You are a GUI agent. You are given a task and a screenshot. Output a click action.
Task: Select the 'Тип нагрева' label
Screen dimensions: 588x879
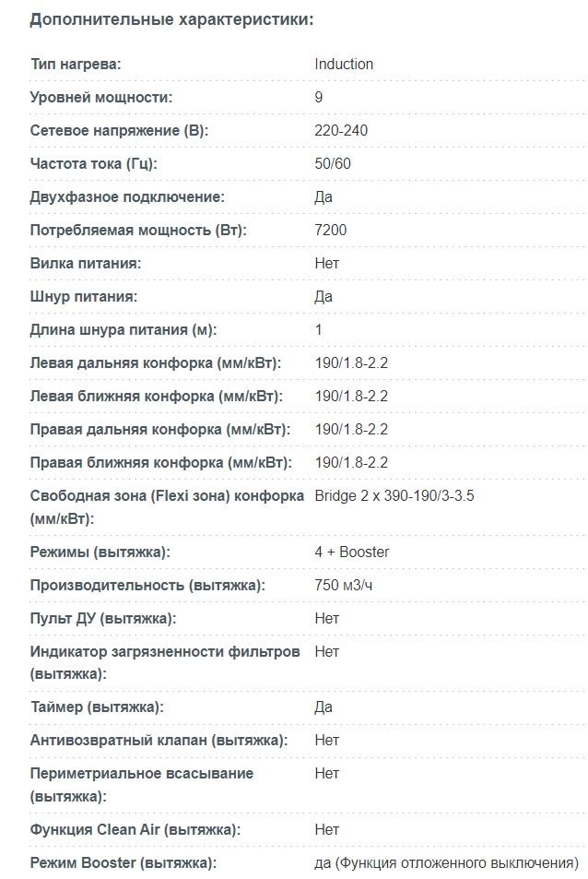(x=76, y=65)
